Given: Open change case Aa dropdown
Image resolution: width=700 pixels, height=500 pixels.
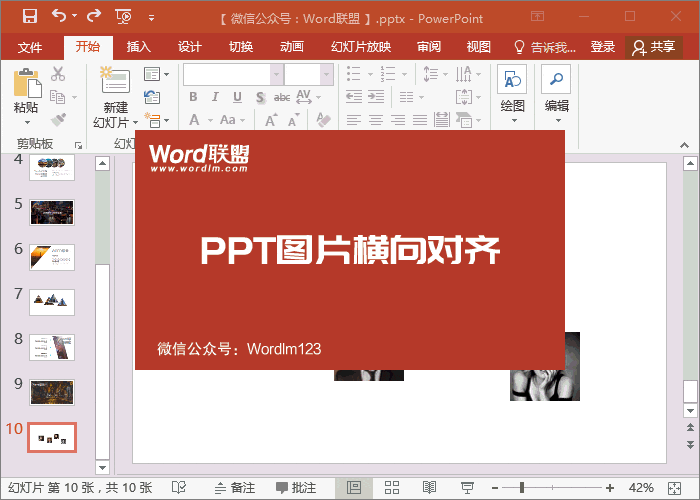Looking at the screenshot, I should 232,120.
